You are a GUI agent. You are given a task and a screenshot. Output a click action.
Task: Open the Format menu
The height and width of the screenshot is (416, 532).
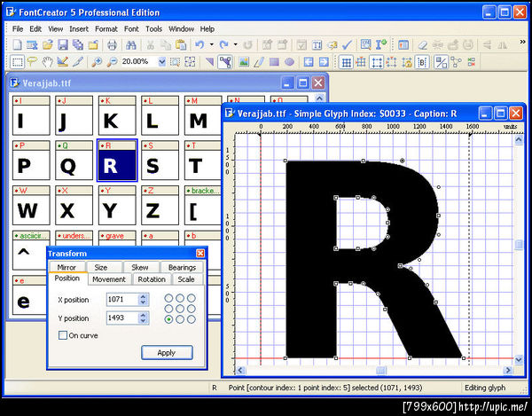[106, 29]
